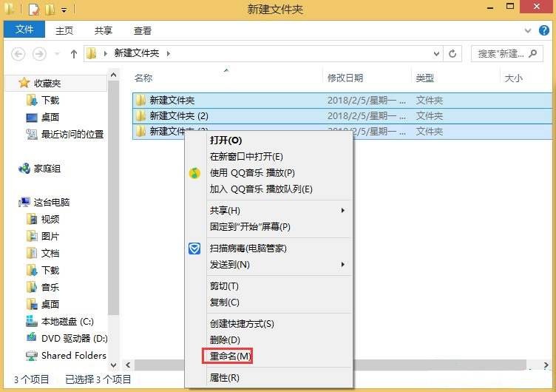
Task: Click the up-directory arrow icon
Action: pyautogui.click(x=74, y=54)
